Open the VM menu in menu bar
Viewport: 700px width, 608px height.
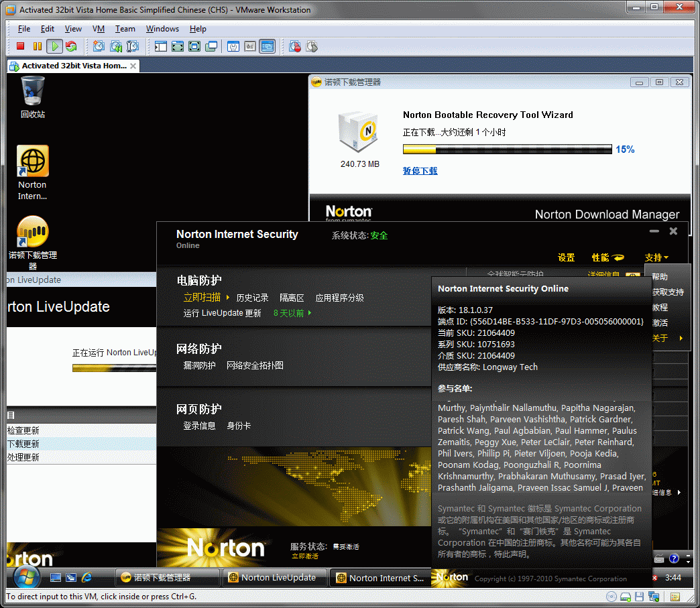[99, 29]
